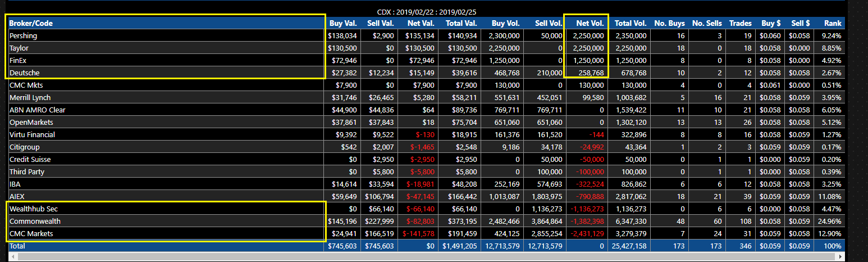Viewport: 868px width, 262px height.
Task: Select the IBA broker row
Action: coord(426,184)
